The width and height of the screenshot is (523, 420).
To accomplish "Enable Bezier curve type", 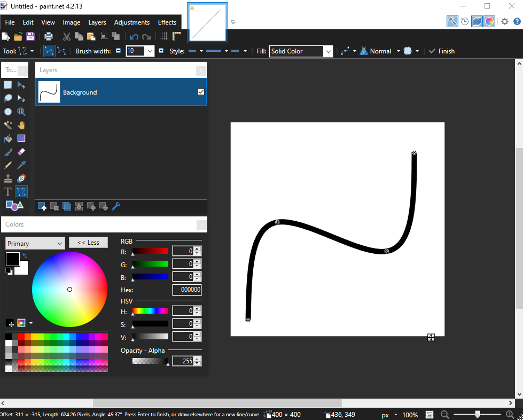I will click(61, 51).
